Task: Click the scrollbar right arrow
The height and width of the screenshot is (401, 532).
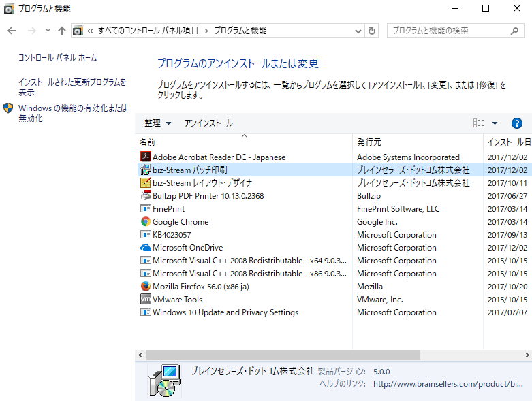Action: (x=527, y=355)
